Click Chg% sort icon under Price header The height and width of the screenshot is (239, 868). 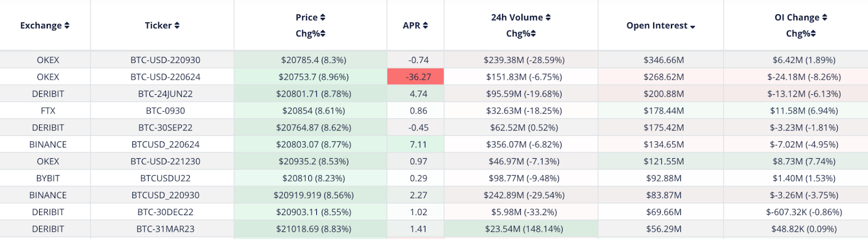323,34
